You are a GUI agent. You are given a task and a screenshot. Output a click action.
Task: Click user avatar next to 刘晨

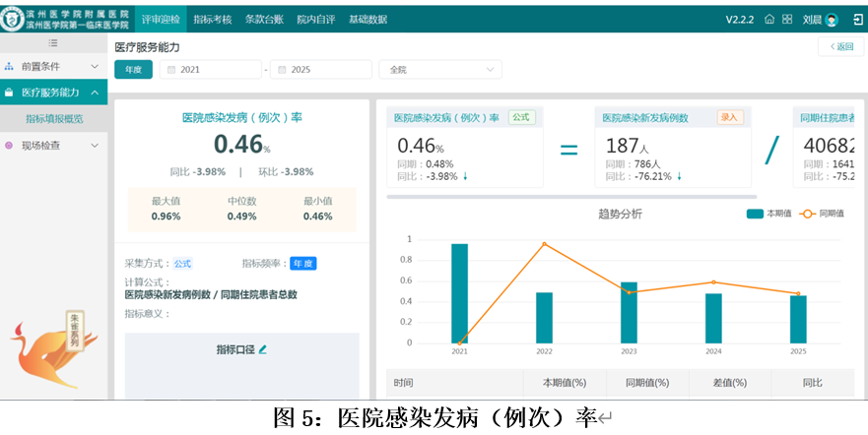[x=832, y=20]
